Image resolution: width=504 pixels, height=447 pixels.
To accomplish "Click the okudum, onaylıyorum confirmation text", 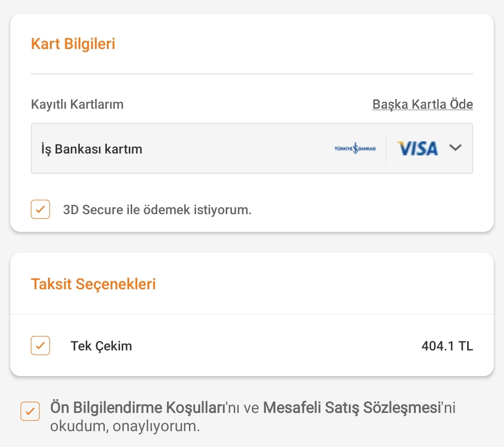I will 125,426.
